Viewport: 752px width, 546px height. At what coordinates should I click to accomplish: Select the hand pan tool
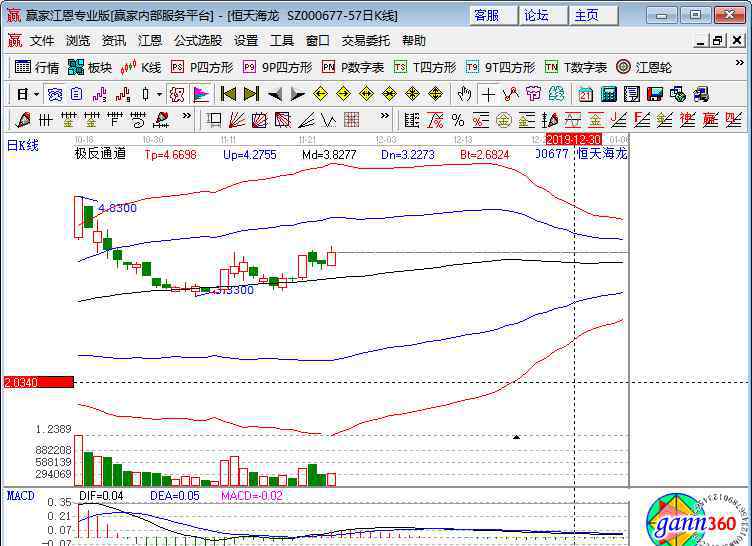click(x=464, y=94)
